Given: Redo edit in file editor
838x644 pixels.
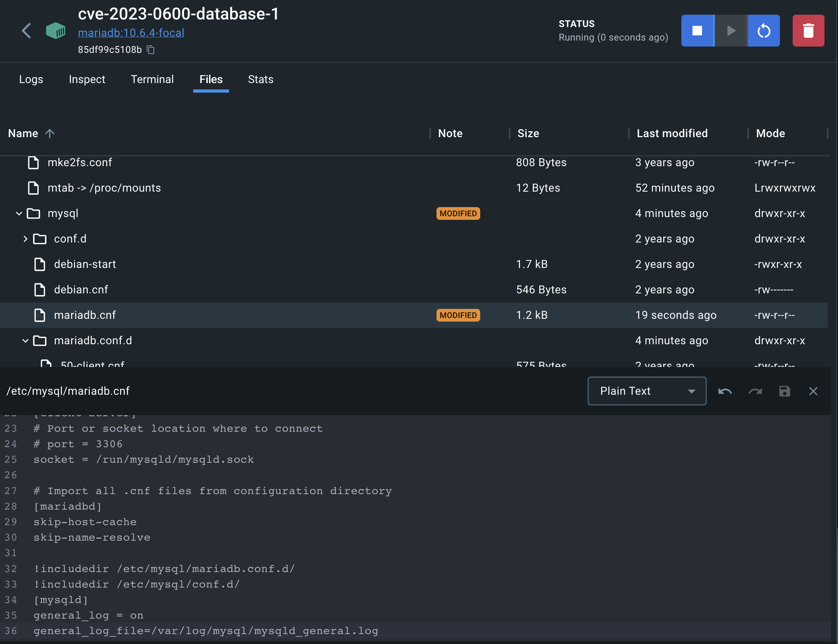Looking at the screenshot, I should 755,391.
